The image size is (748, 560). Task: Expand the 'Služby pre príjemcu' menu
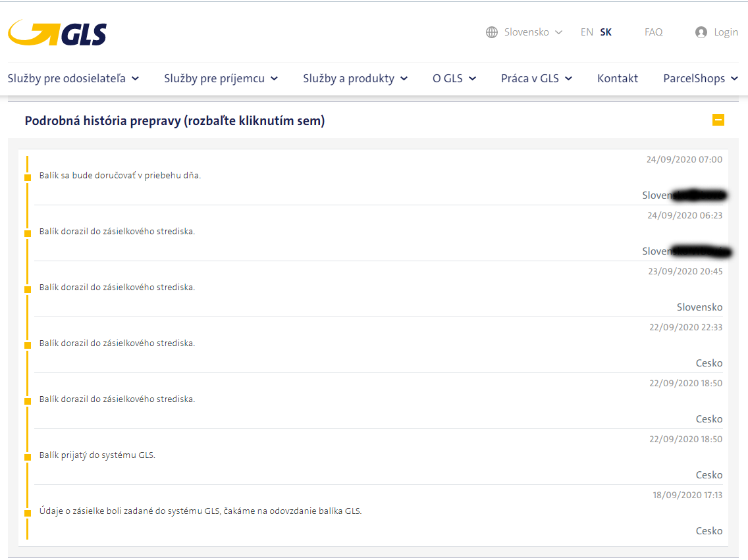pyautogui.click(x=221, y=78)
